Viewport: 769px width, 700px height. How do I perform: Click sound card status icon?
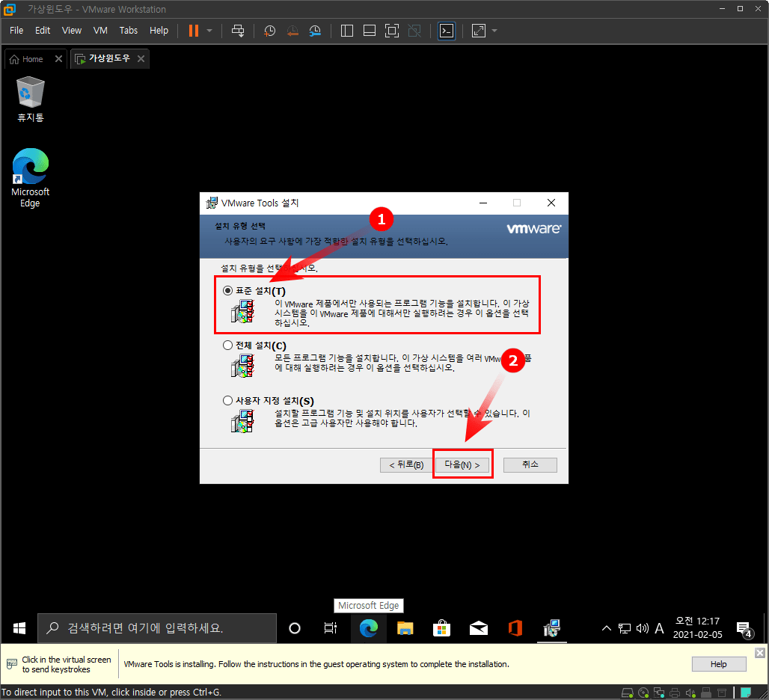(x=690, y=693)
